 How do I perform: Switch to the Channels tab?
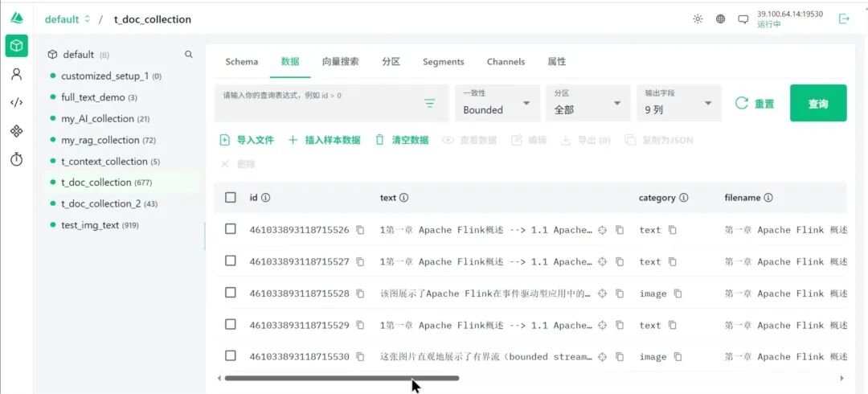pos(506,61)
